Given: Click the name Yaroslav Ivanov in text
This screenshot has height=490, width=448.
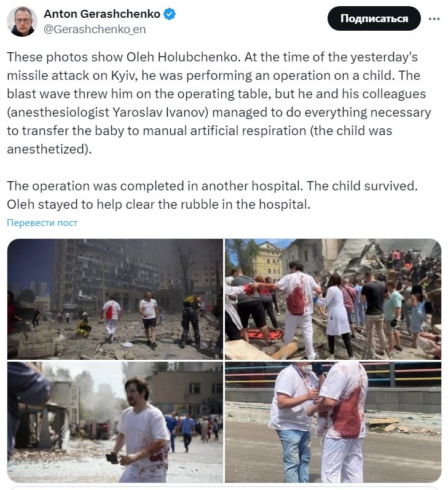Looking at the screenshot, I should coord(160,112).
